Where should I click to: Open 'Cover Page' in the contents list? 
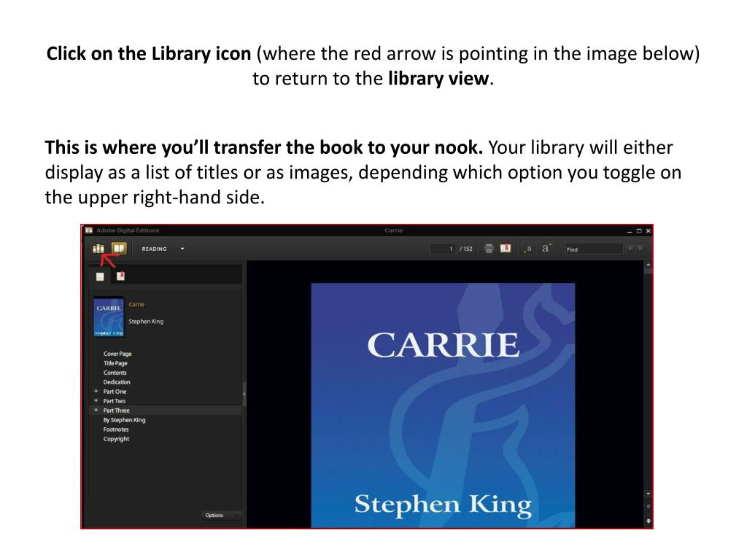click(x=117, y=354)
